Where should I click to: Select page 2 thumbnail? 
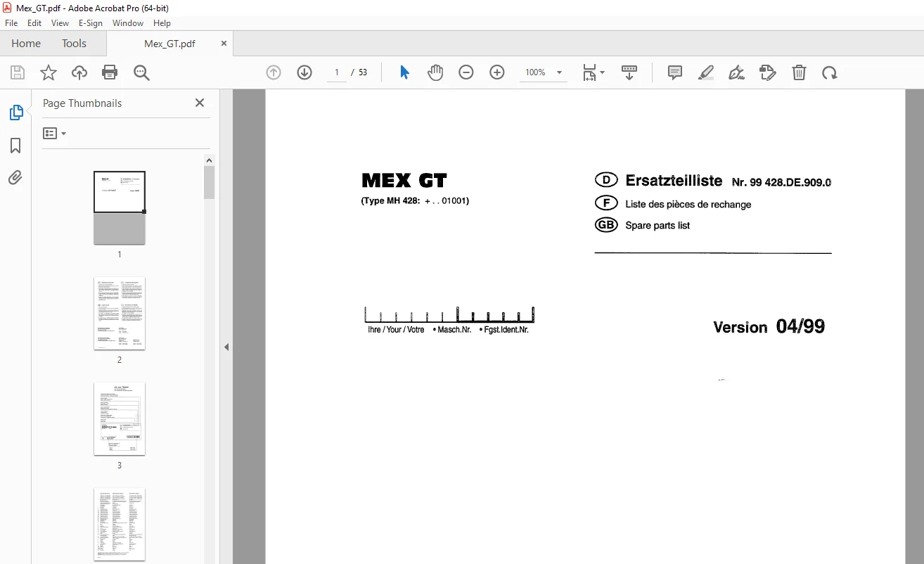coord(120,313)
